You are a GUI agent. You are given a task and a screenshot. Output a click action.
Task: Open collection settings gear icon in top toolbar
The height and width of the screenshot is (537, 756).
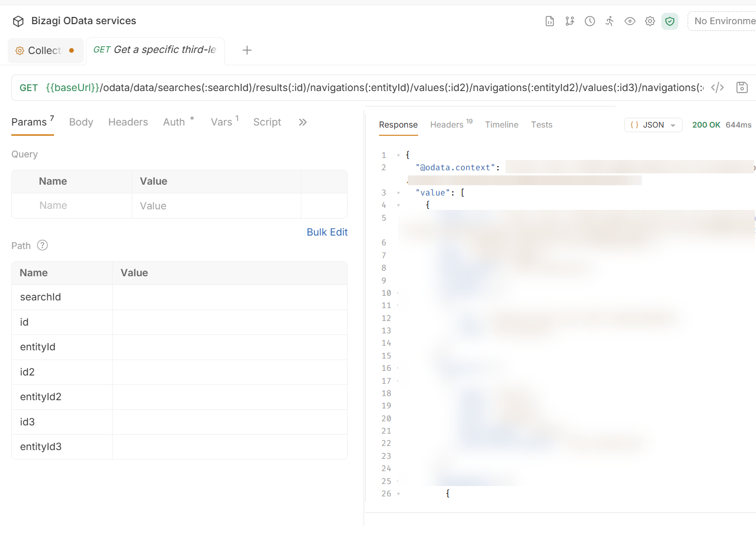pyautogui.click(x=650, y=21)
